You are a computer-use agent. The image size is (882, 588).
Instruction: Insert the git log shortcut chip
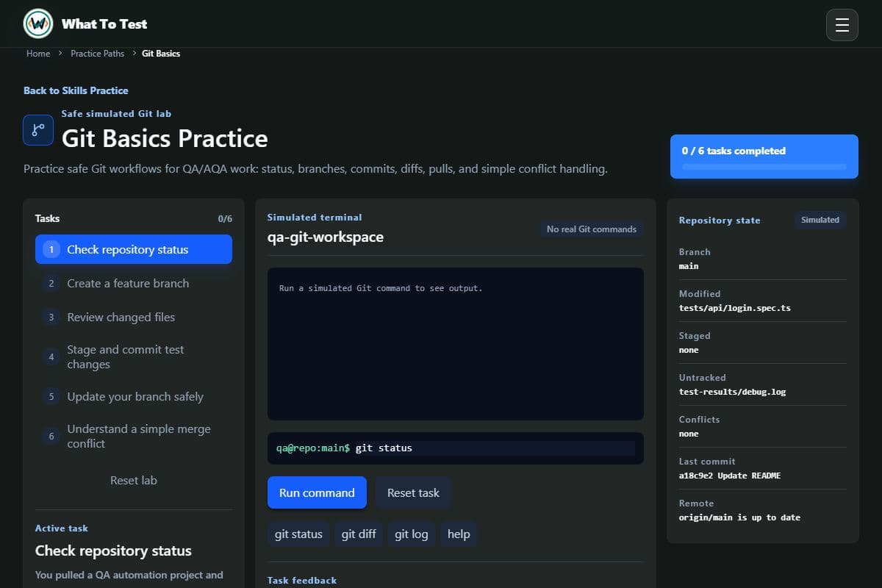tap(412, 534)
